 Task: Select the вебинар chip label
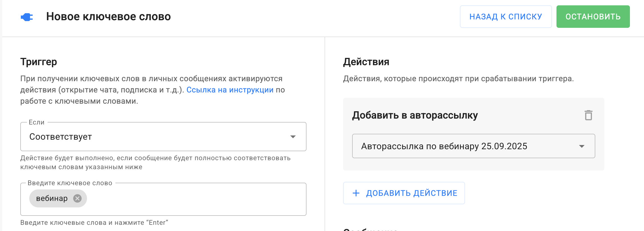(52, 198)
